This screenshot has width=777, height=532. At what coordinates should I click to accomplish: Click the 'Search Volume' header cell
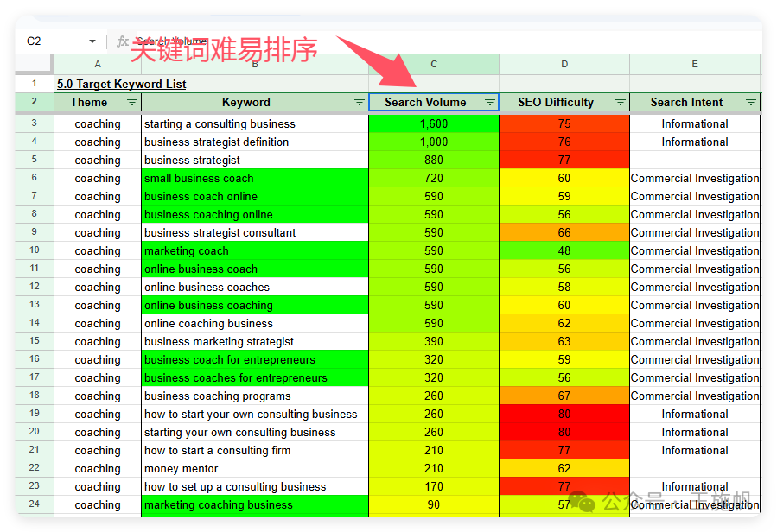point(434,102)
